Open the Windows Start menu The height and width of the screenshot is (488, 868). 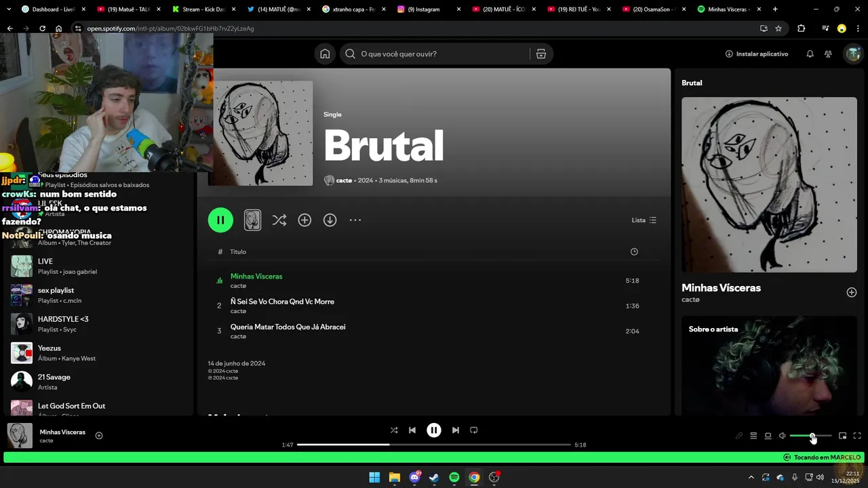coord(374,477)
